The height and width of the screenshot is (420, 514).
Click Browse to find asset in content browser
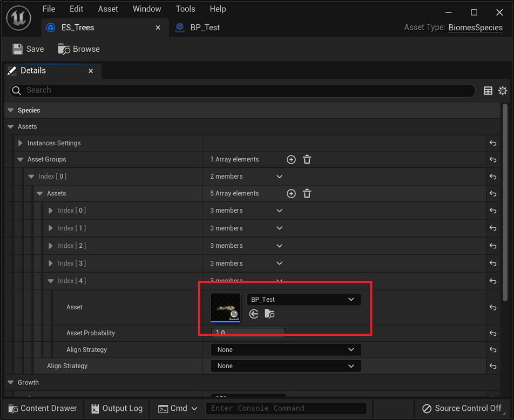coord(79,49)
